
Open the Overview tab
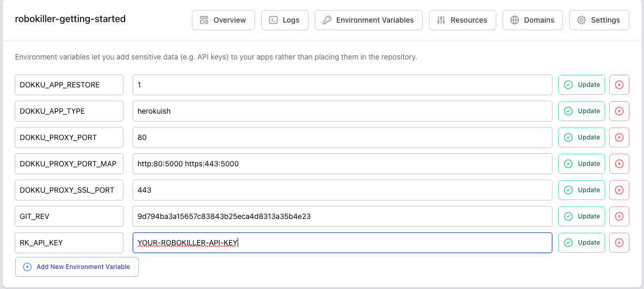[x=223, y=20]
